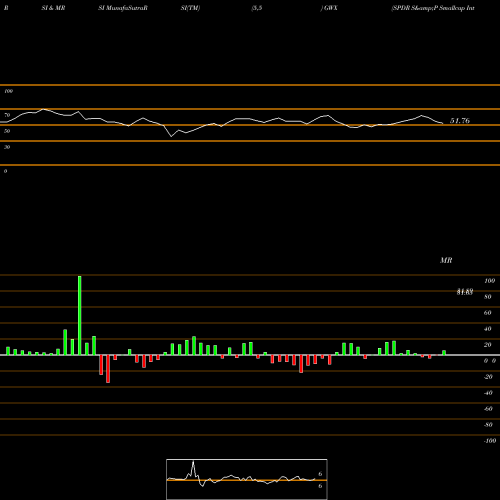Screen dimensions: 500x500
Task: Click the SI & MR header text
Action: pyautogui.click(x=53, y=8)
